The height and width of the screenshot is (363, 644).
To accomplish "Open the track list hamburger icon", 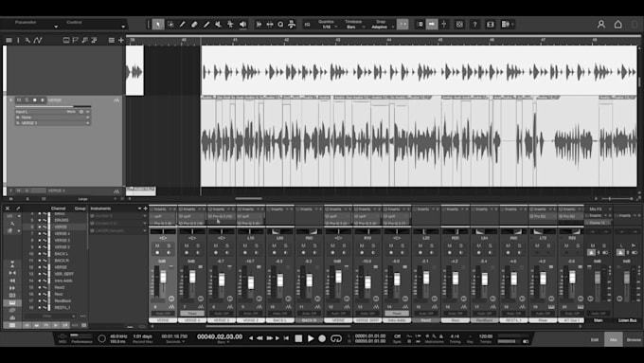I will coord(9,40).
